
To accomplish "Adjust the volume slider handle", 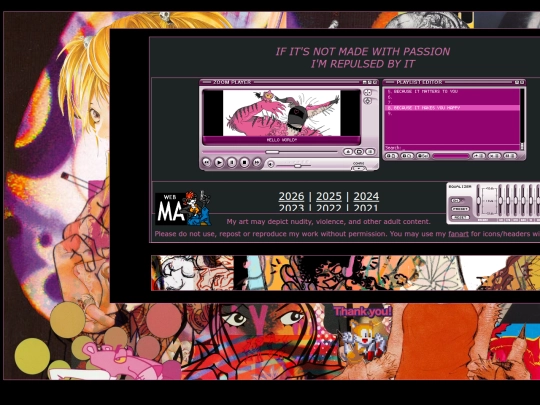I will (x=298, y=166).
